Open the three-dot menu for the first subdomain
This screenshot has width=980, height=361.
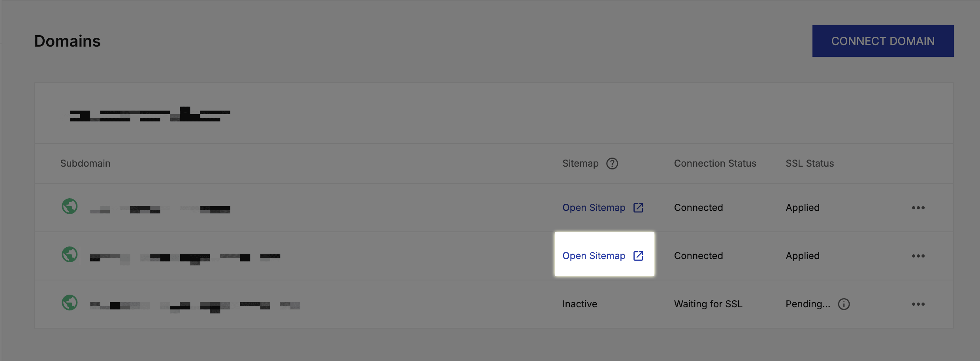click(x=918, y=208)
